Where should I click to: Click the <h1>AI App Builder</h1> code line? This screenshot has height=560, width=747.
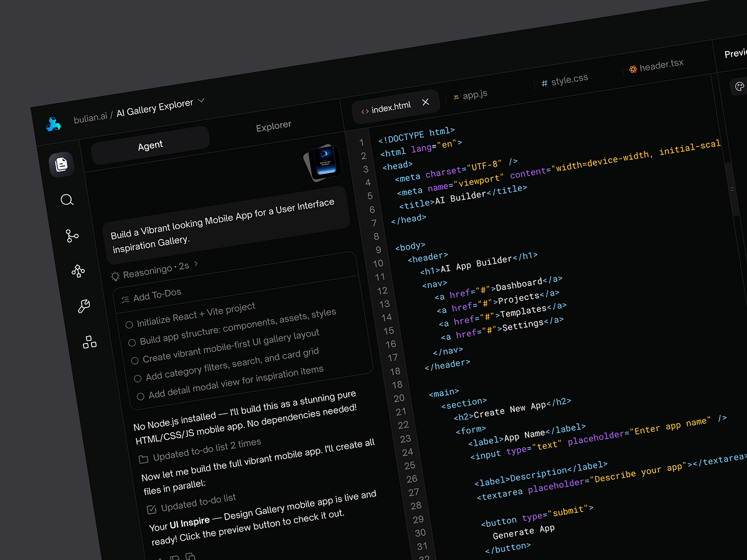[479, 263]
